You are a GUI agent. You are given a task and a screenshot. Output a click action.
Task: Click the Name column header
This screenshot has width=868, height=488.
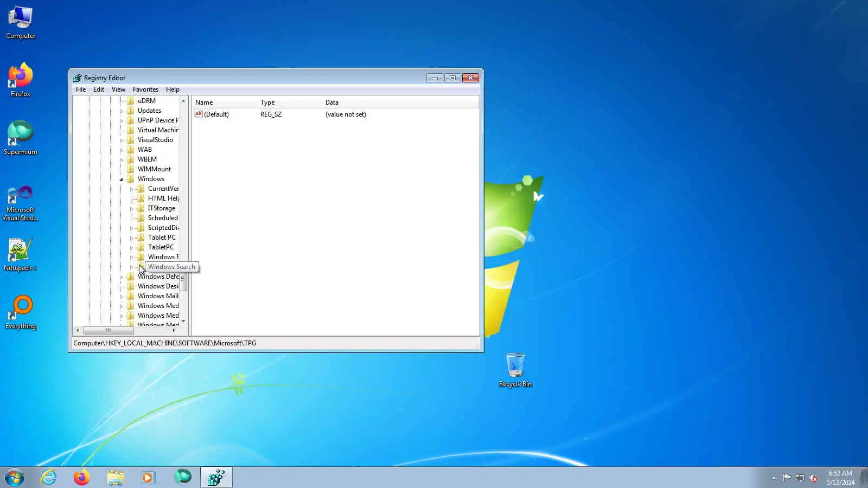click(x=225, y=102)
